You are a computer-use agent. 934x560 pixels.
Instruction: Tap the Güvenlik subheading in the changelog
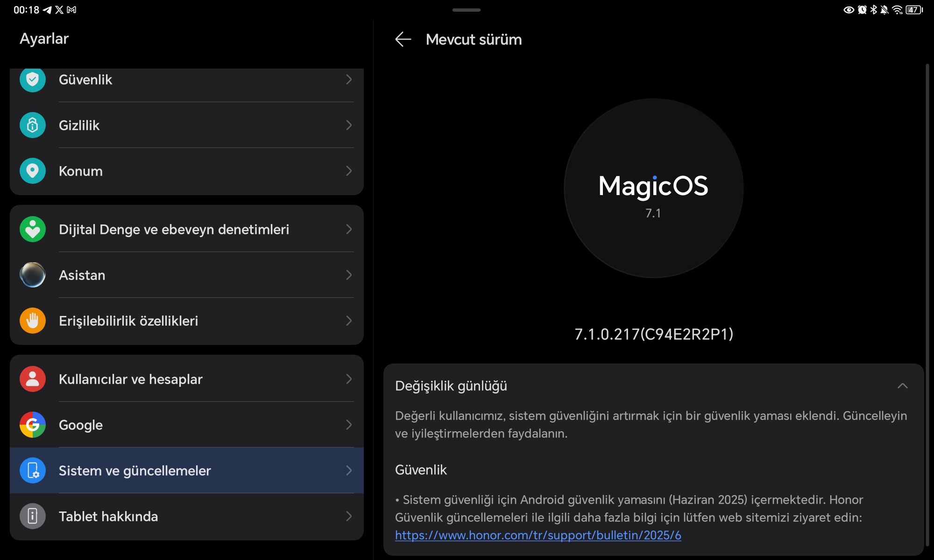(421, 470)
